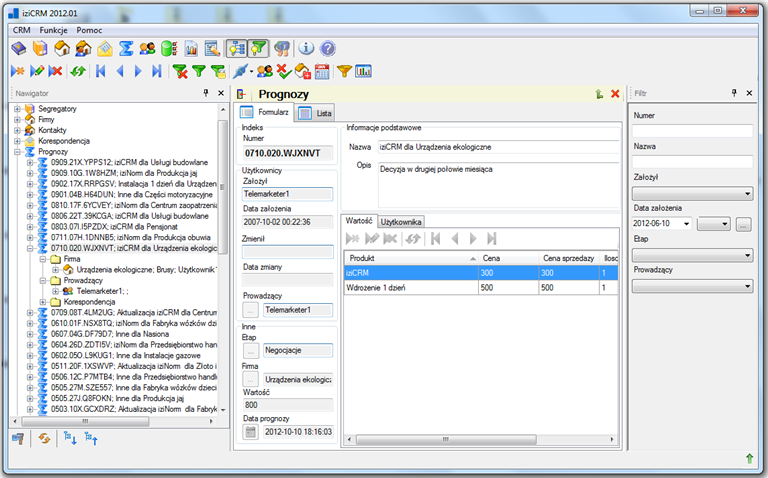Screen dimensions: 768x478
Task: Click the ellipsis button beside Urządzenia ekologiczne Firma
Action: pos(250,380)
